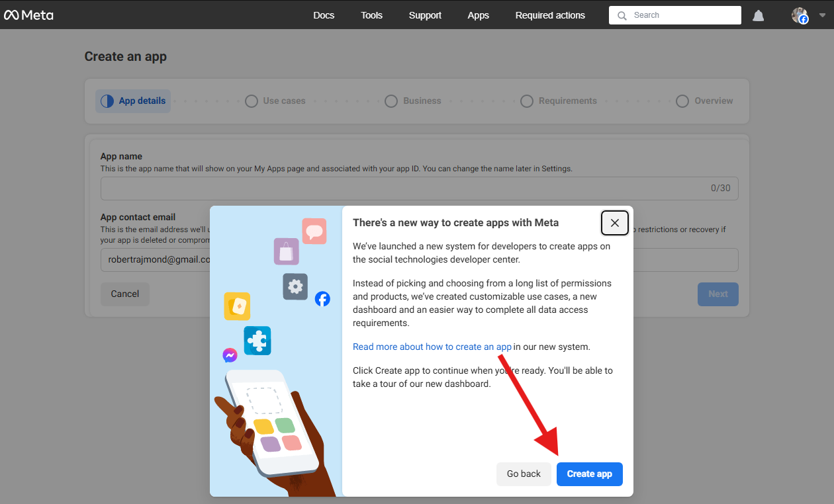Click the Go back button
The width and height of the screenshot is (834, 504).
[524, 474]
